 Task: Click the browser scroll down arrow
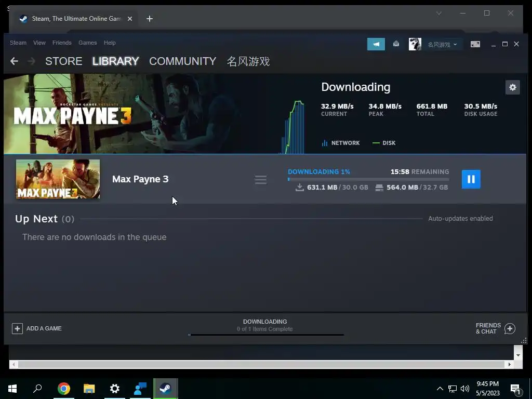pos(518,355)
